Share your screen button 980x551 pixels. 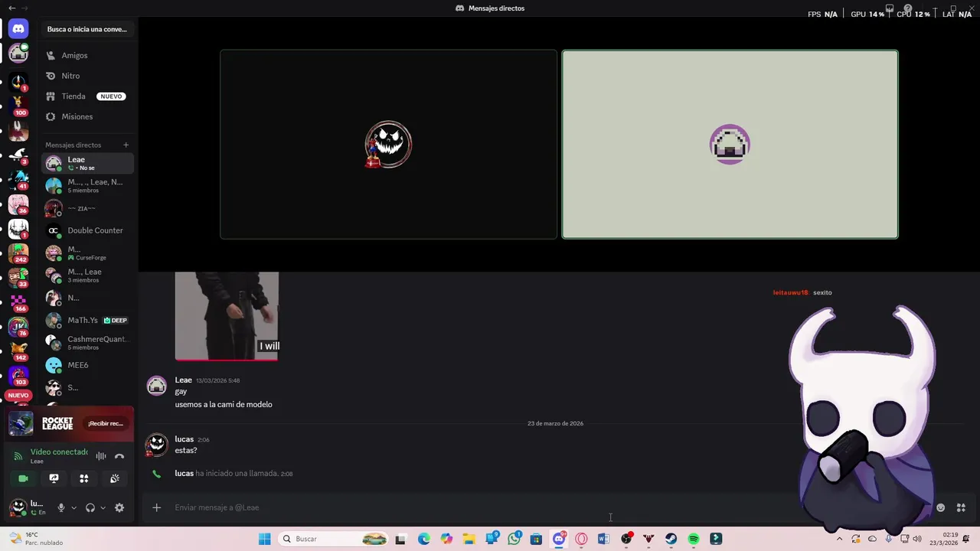point(54,478)
